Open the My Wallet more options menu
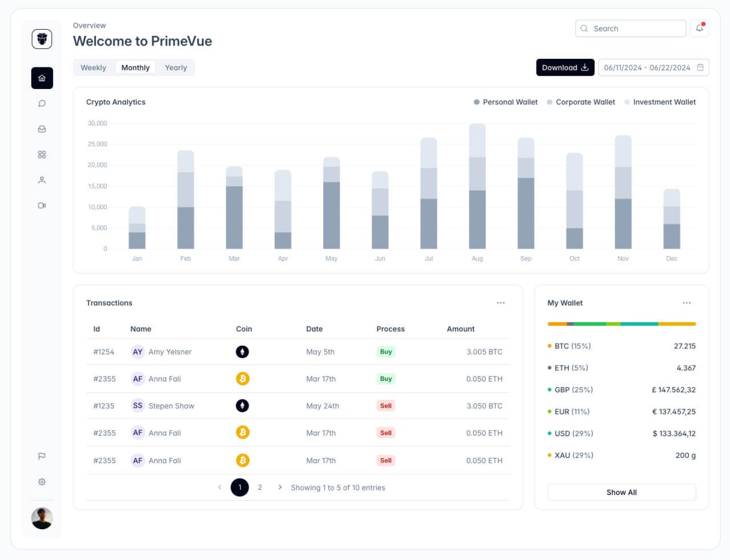 [x=687, y=303]
